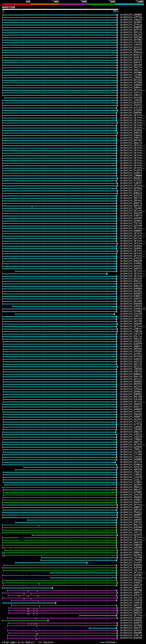The height and width of the screenshot is (644, 146).
Task: Select the AV627338 query label
Action: pos(8,7)
